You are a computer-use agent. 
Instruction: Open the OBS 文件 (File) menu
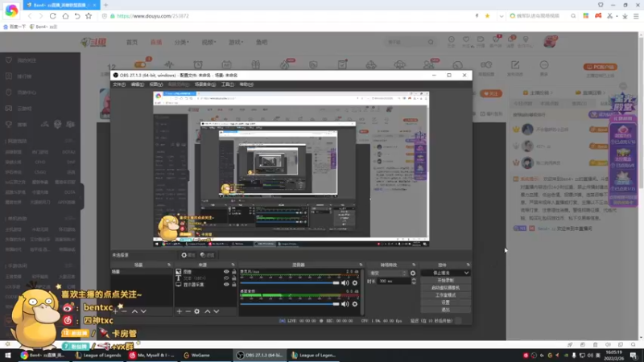119,84
